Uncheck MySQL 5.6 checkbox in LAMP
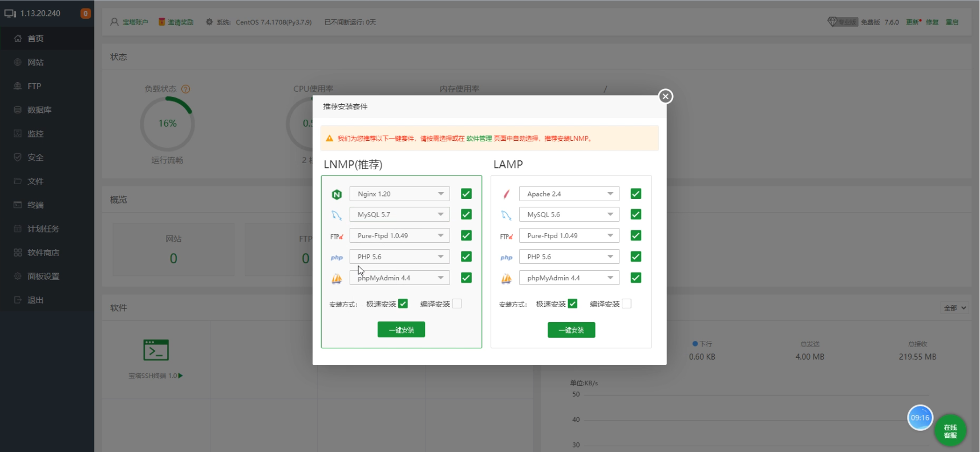Screen dimensions: 980x452 pos(636,214)
